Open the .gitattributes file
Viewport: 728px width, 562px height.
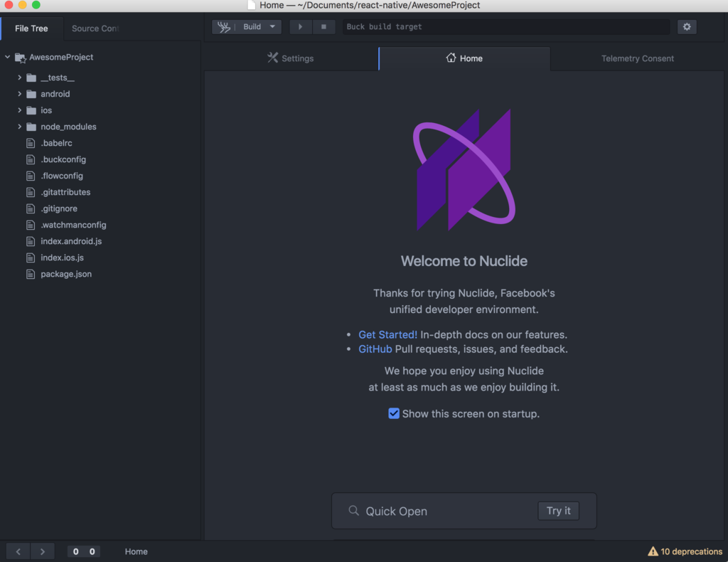pos(65,192)
